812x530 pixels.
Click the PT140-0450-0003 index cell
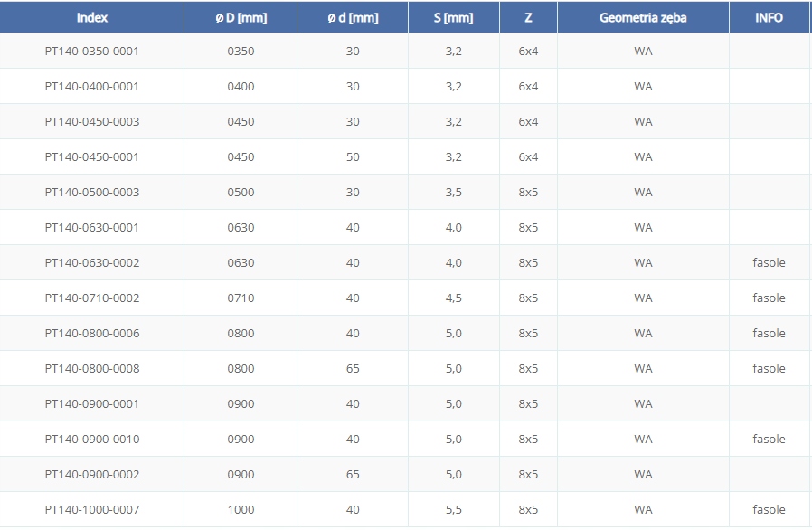[x=91, y=122]
